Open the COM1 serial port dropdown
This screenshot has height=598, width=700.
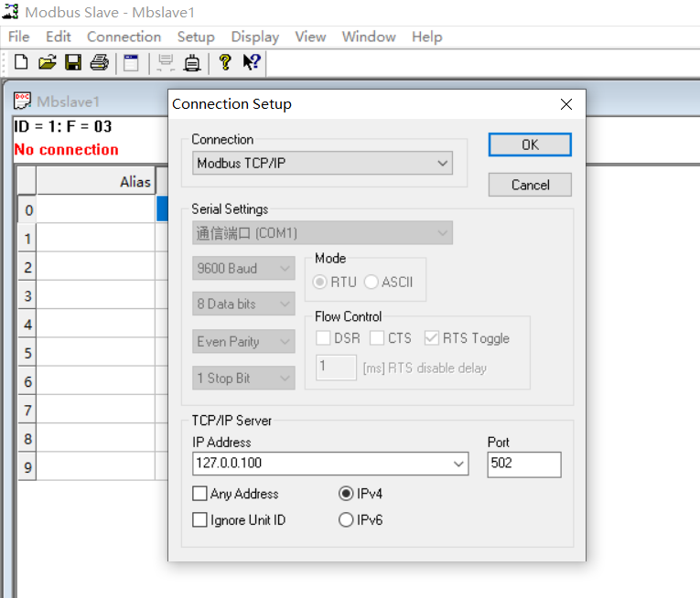(322, 233)
